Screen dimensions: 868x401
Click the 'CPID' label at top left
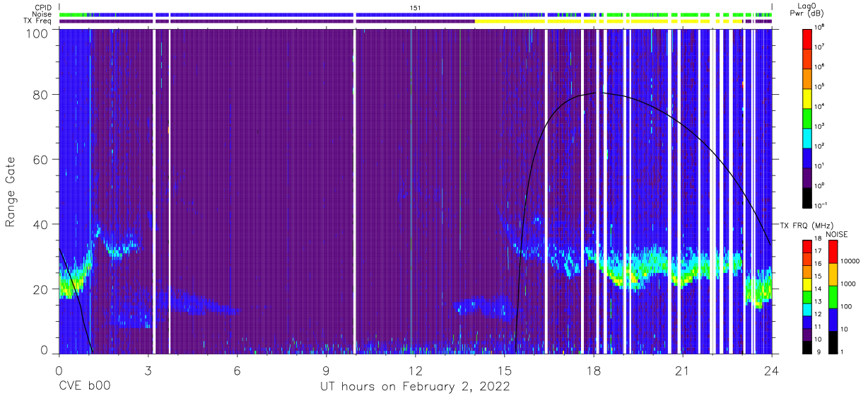tap(42, 7)
